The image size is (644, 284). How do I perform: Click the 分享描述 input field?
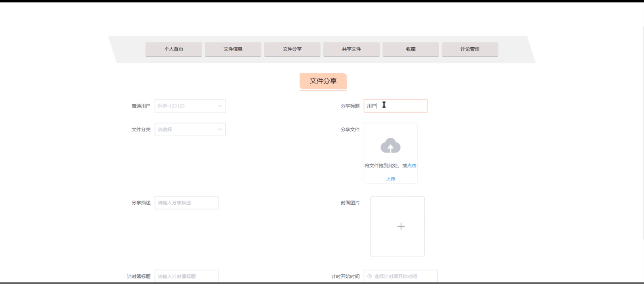tap(187, 203)
